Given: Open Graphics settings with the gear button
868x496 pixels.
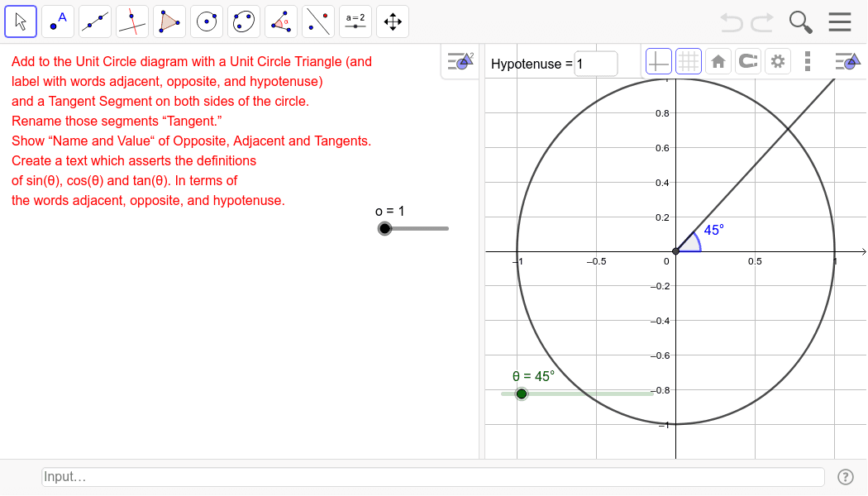Looking at the screenshot, I should [777, 61].
